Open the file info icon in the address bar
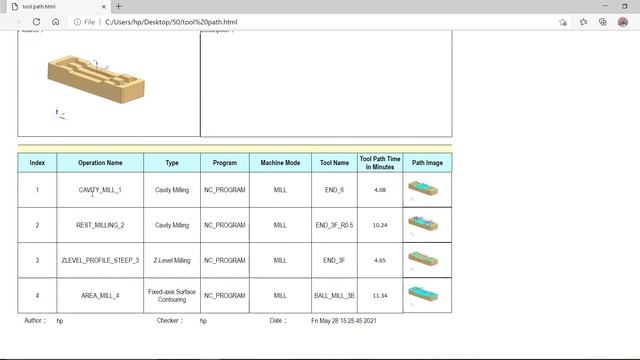This screenshot has width=640, height=360. click(x=77, y=22)
